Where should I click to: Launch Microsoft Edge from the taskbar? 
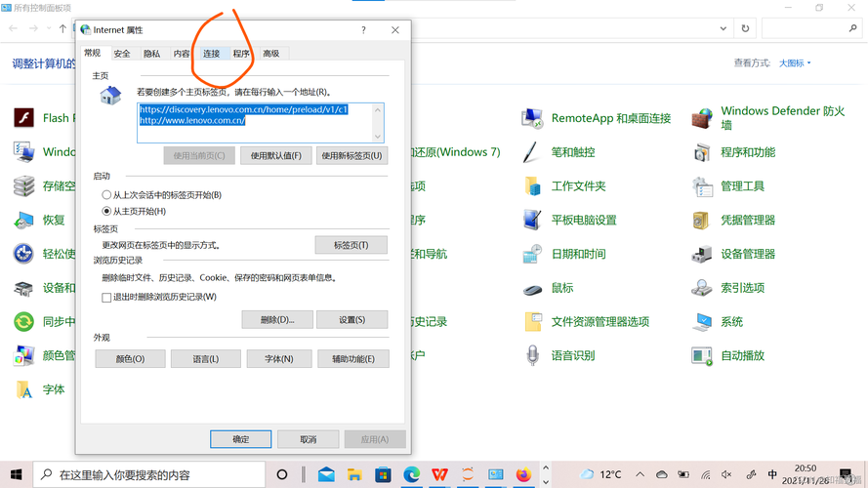point(411,474)
